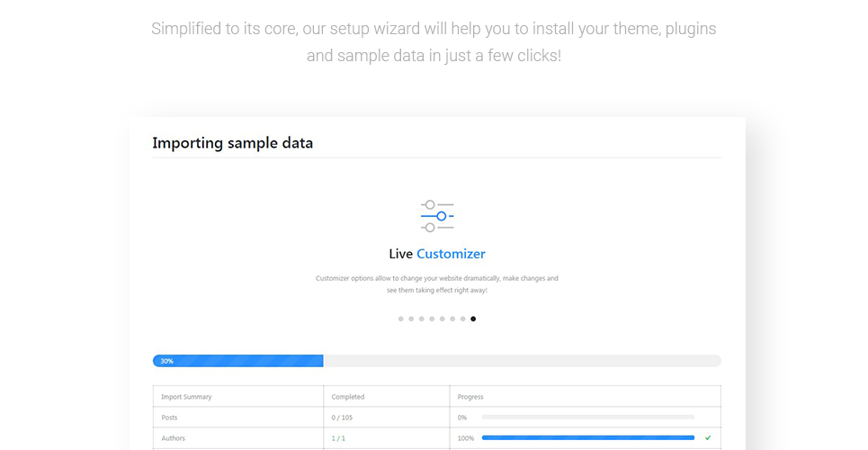Select the fifth carousel dot
This screenshot has width=868, height=450.
tap(442, 319)
